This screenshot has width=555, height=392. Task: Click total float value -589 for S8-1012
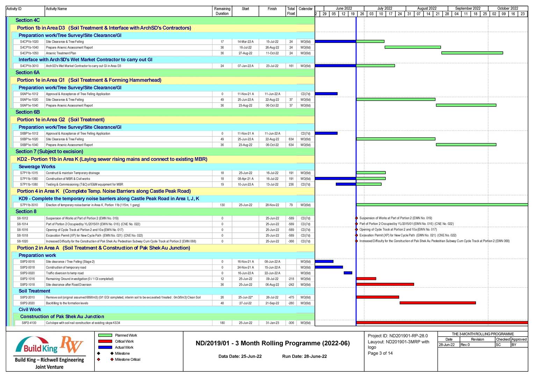pos(291,219)
